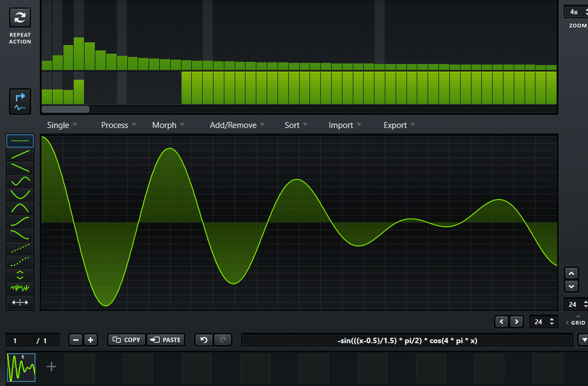This screenshot has height=386, width=588.
Task: Open the Add/Remove menu
Action: coord(237,125)
